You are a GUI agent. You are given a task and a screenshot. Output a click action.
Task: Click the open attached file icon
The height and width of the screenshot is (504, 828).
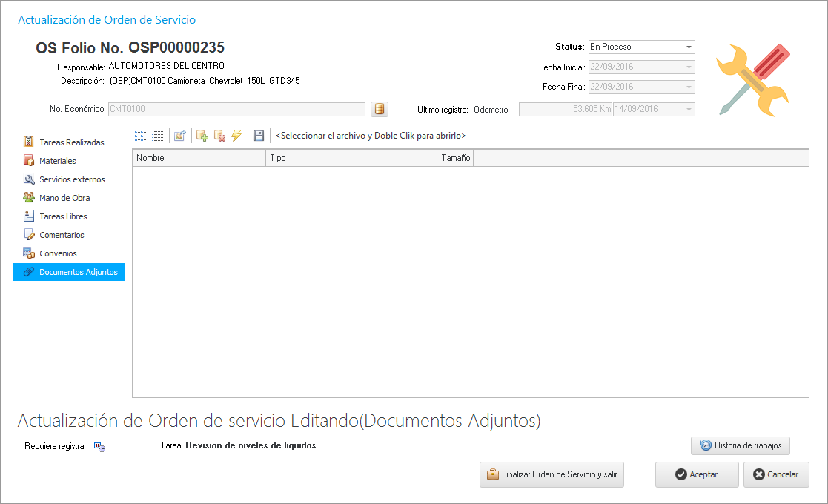click(179, 136)
